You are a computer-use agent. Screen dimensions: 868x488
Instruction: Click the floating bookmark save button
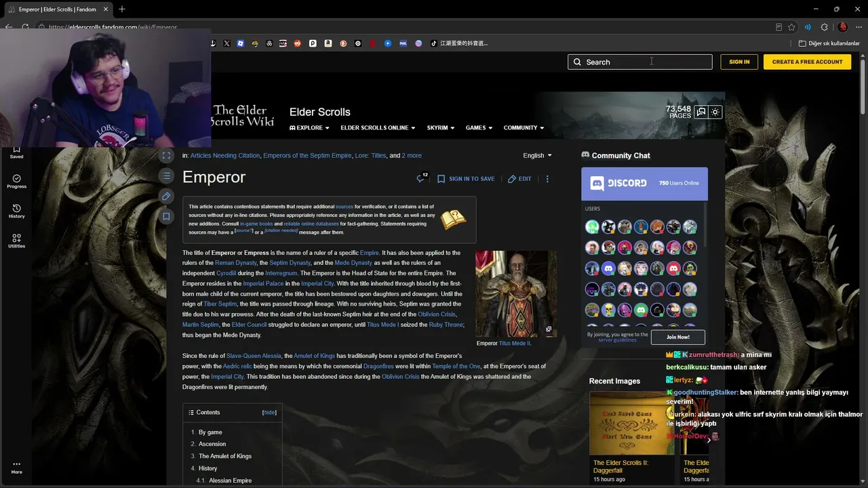166,217
